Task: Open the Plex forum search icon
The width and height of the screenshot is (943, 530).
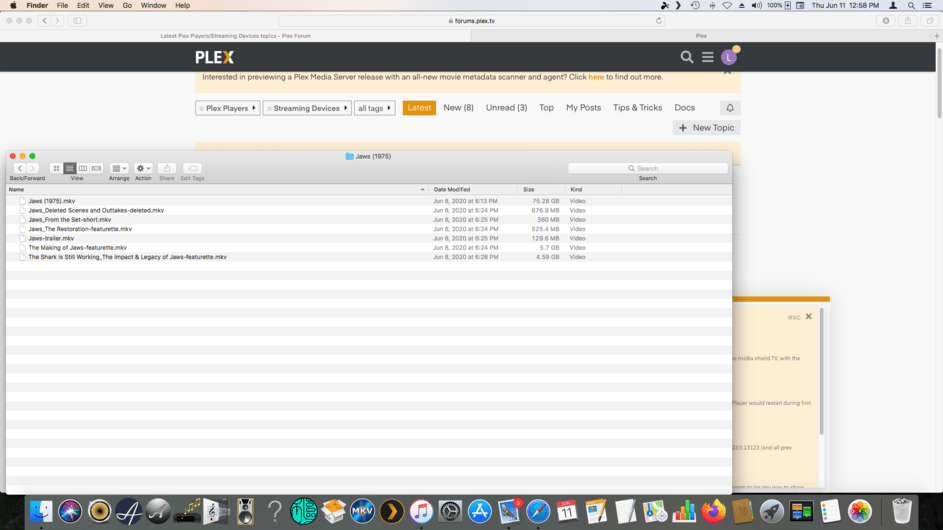Action: [x=686, y=57]
